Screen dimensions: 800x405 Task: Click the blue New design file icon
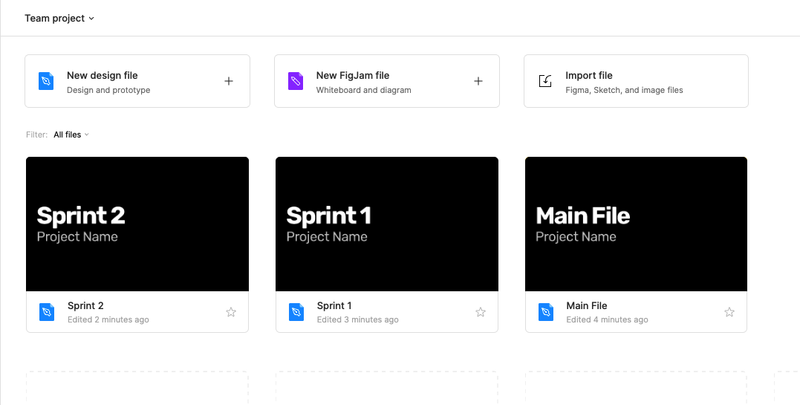coord(46,81)
